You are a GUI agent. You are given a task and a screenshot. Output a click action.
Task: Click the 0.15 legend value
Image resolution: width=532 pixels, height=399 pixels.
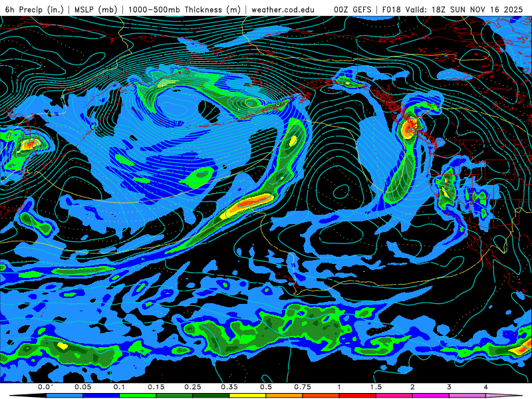click(x=156, y=387)
